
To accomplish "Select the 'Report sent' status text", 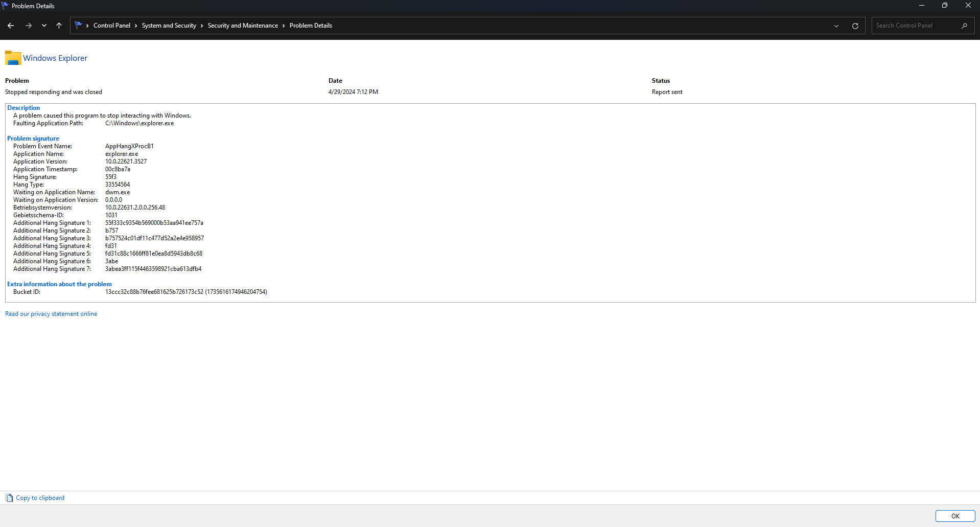I will pos(667,92).
